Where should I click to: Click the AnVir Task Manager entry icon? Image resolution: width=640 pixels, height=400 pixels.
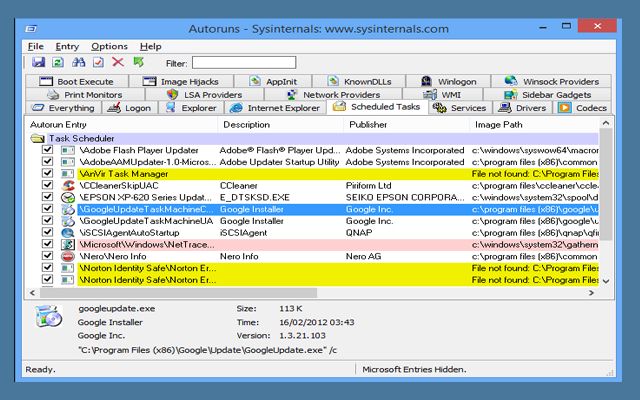[68, 174]
